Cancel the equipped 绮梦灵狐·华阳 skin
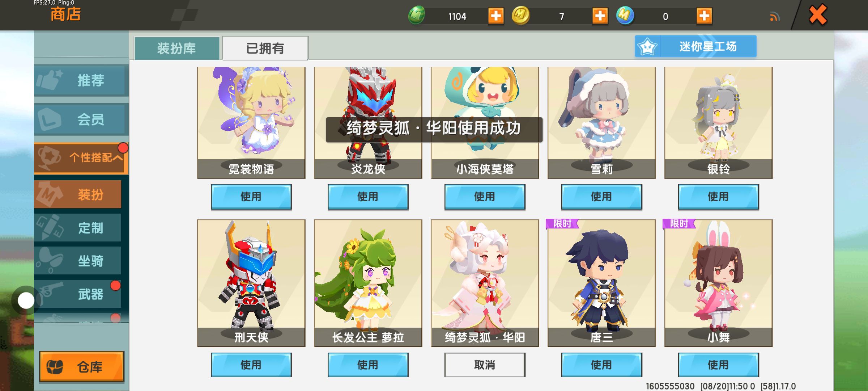 click(485, 365)
